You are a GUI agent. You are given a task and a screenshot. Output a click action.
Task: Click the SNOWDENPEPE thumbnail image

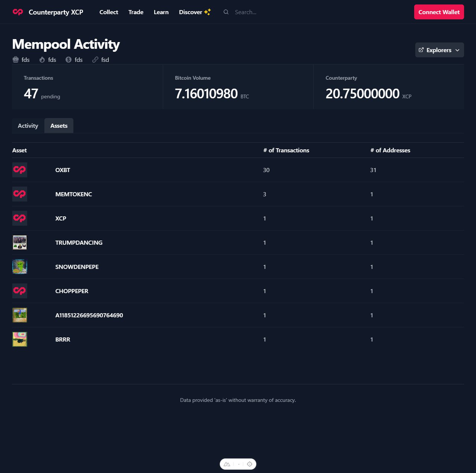point(20,267)
